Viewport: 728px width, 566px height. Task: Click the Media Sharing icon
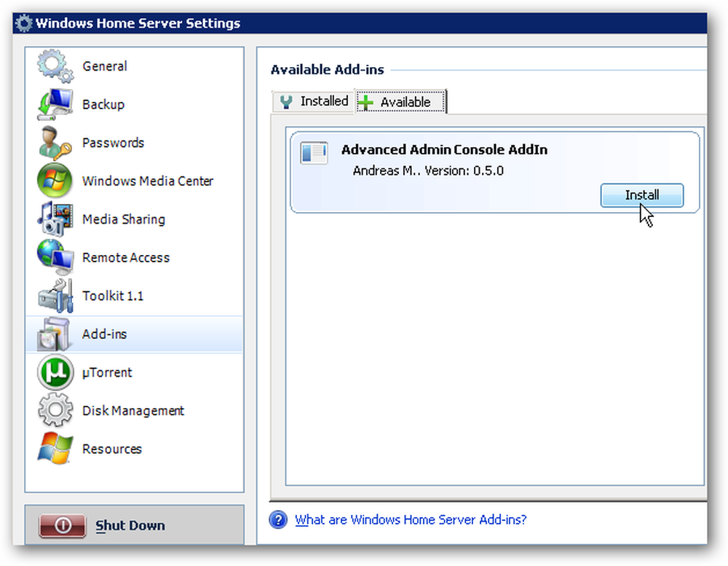[x=55, y=219]
